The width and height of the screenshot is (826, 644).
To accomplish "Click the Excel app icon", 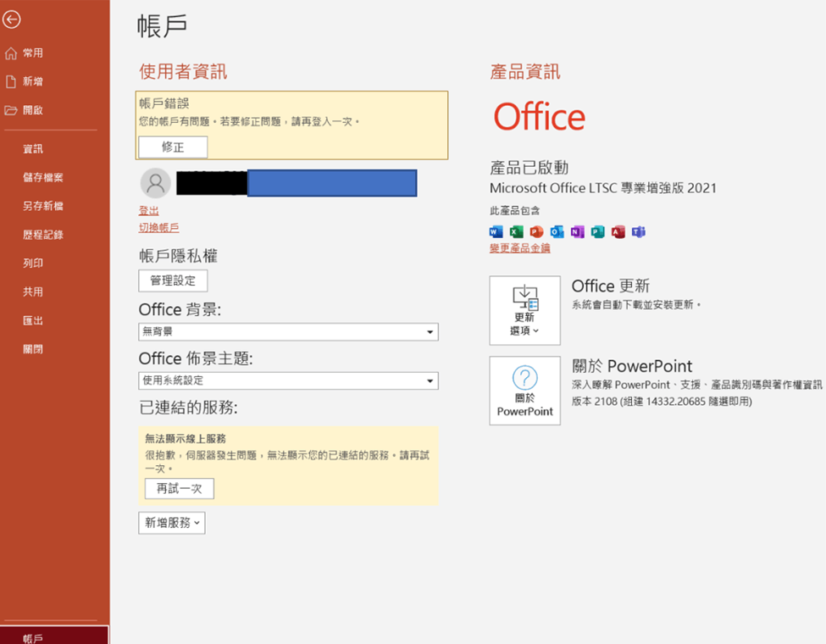I will 516,231.
